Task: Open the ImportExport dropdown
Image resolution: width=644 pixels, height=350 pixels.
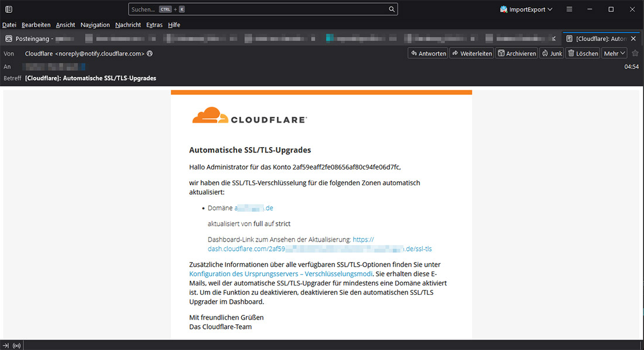Action: [x=526, y=9]
